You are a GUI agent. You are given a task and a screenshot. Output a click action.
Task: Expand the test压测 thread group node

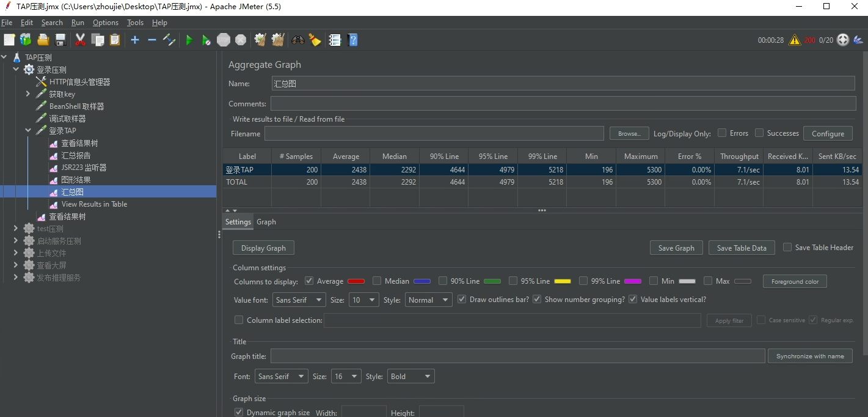pyautogui.click(x=16, y=229)
